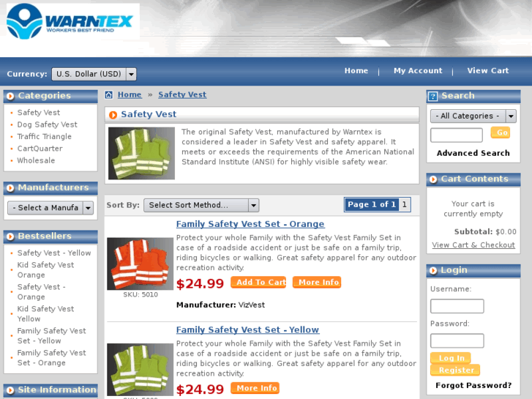The height and width of the screenshot is (399, 532).
Task: Select Wholesale category
Action: [36, 160]
